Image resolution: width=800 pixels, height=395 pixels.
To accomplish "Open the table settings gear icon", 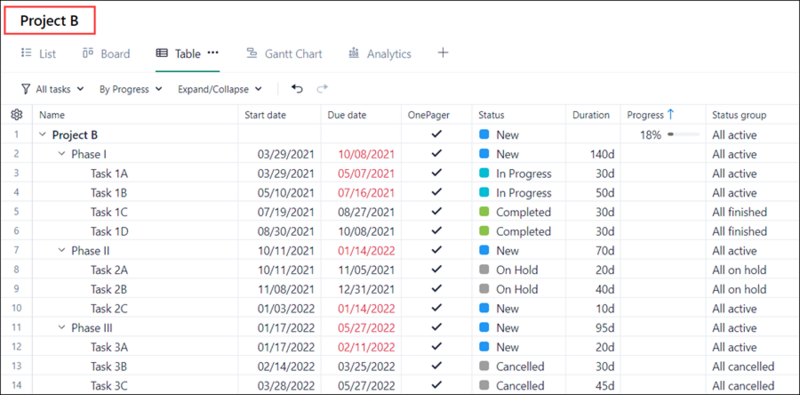I will 16,115.
